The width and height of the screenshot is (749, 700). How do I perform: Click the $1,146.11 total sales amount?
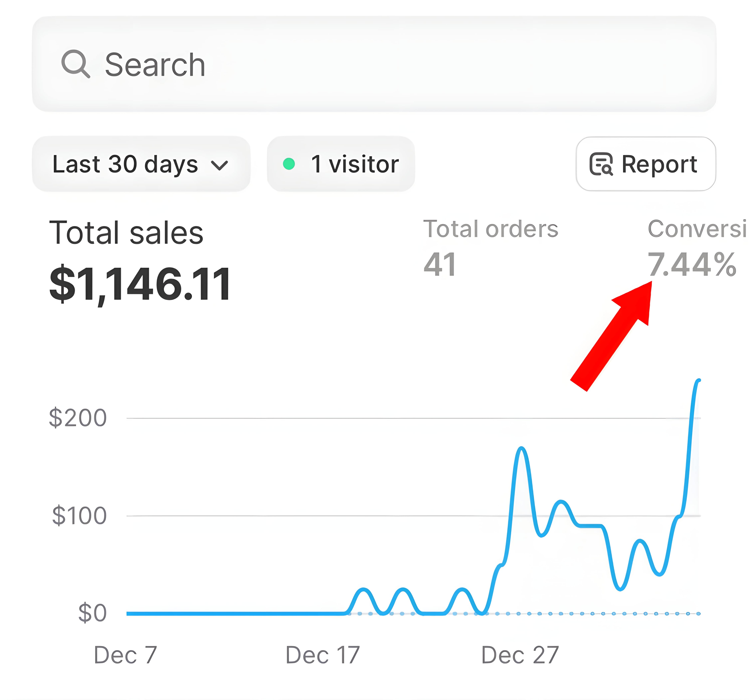pyautogui.click(x=140, y=283)
